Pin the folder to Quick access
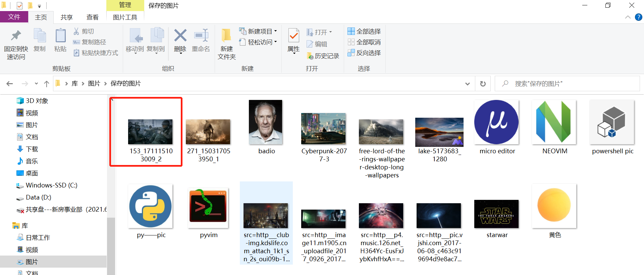 (x=16, y=44)
